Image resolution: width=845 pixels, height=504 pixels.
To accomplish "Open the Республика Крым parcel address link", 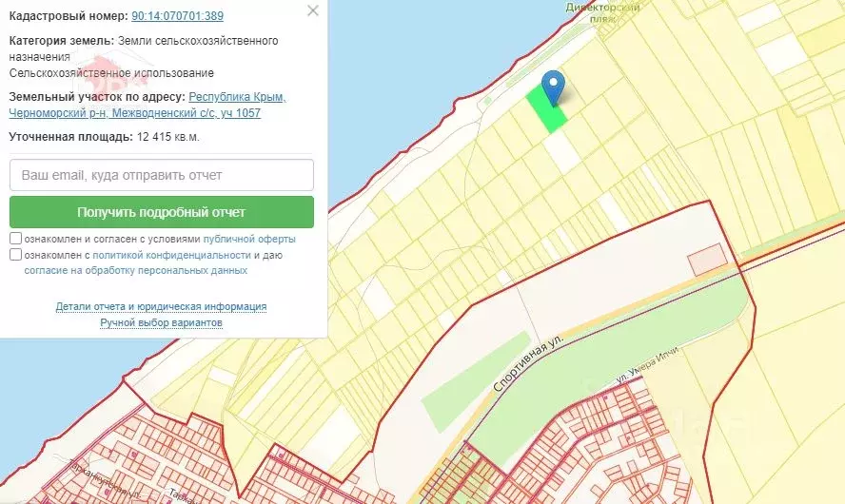I will pos(237,97).
